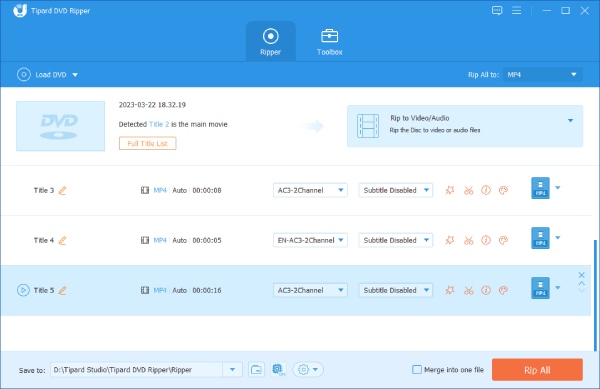Viewport: 600px width, 389px height.
Task: Move Title 5 up with arrow
Action: click(x=581, y=283)
